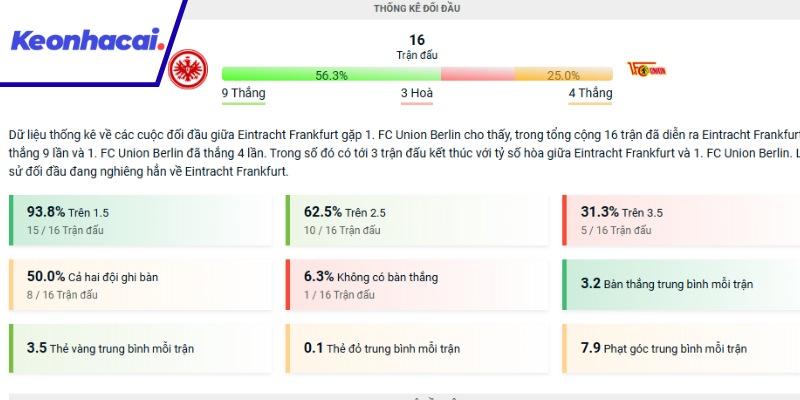Click the green 56.3% win bar segment
800x400 pixels.
tap(330, 75)
